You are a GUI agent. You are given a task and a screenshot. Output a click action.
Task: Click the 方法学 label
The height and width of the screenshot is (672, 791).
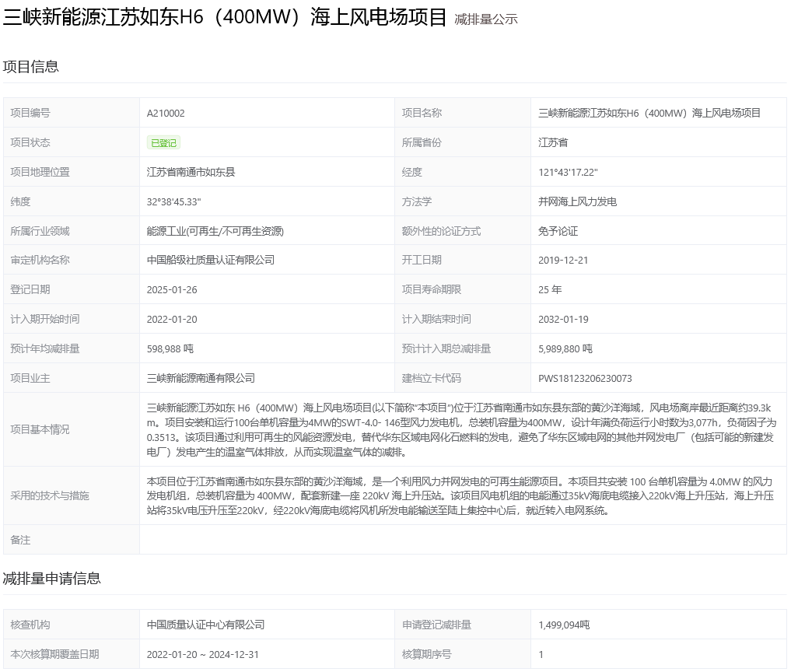pos(417,201)
